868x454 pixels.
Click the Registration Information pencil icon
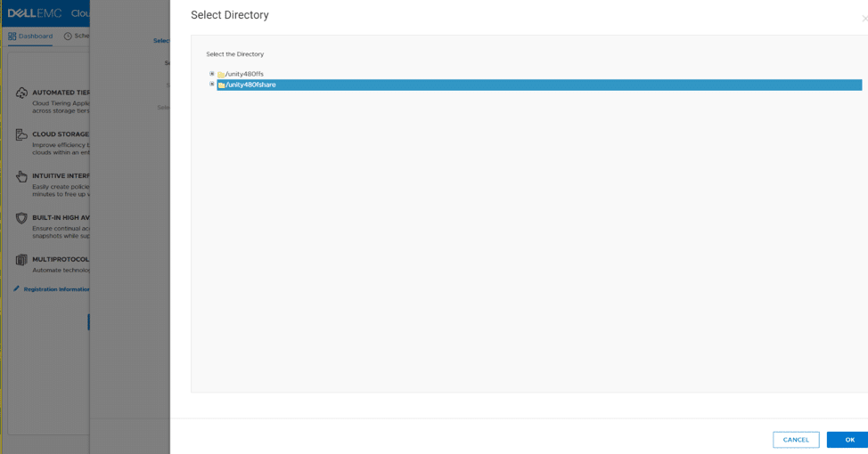pos(17,288)
